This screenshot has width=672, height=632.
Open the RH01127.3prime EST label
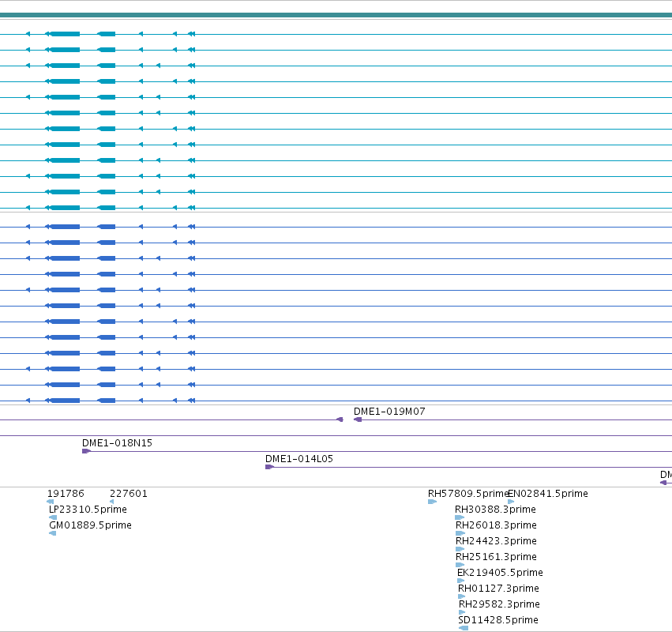point(498,589)
